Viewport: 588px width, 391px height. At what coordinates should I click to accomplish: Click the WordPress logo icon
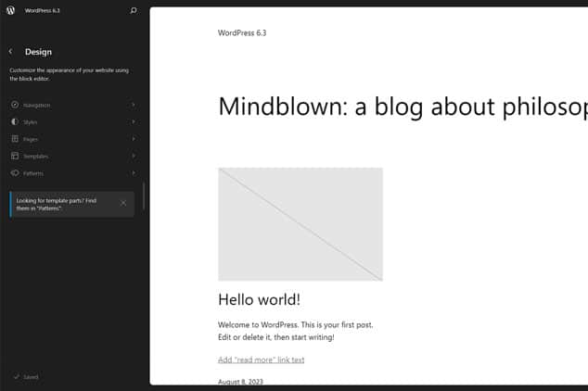pos(10,10)
